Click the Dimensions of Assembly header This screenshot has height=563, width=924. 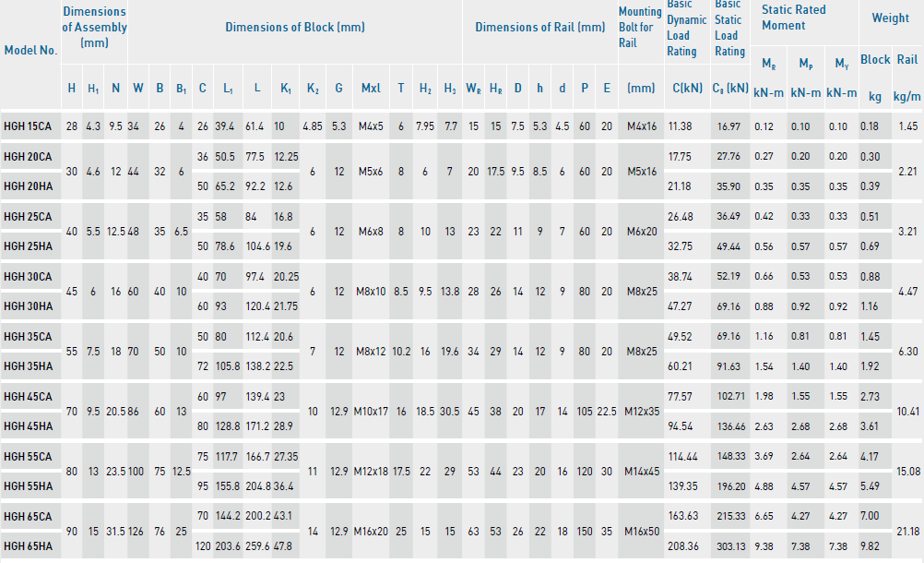94,27
